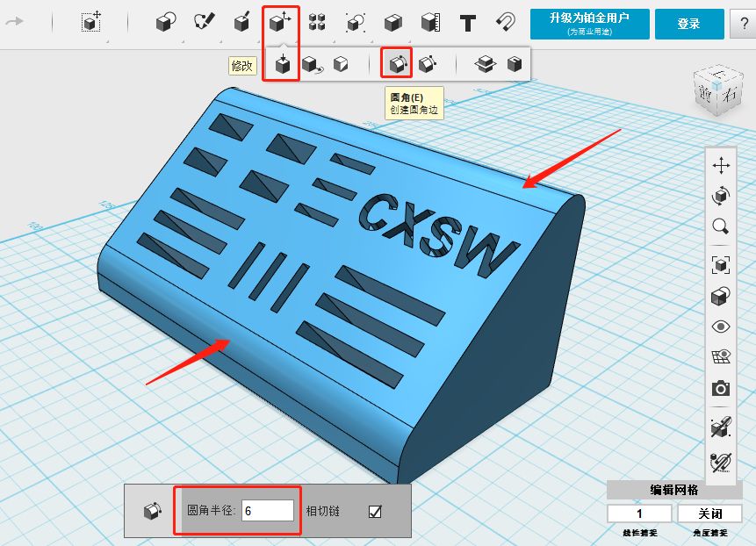Open the help question mark button

743,24
